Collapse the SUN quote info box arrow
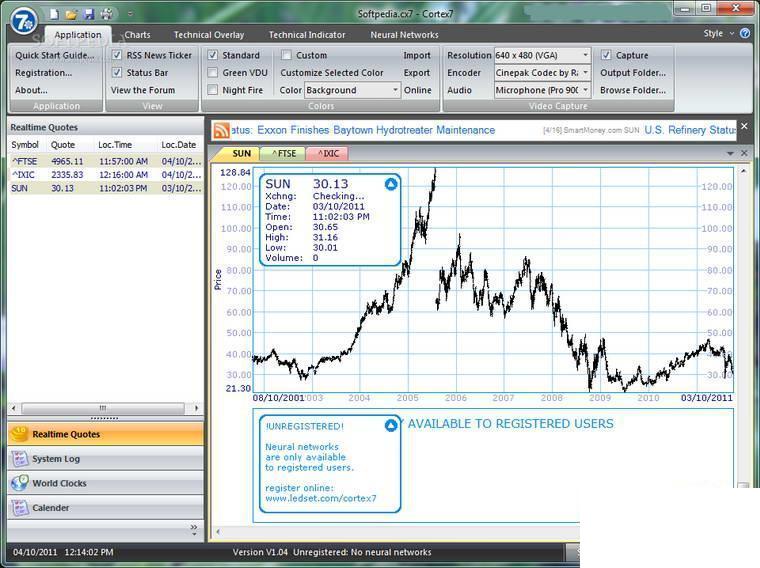Image resolution: width=760 pixels, height=568 pixels. click(x=391, y=184)
